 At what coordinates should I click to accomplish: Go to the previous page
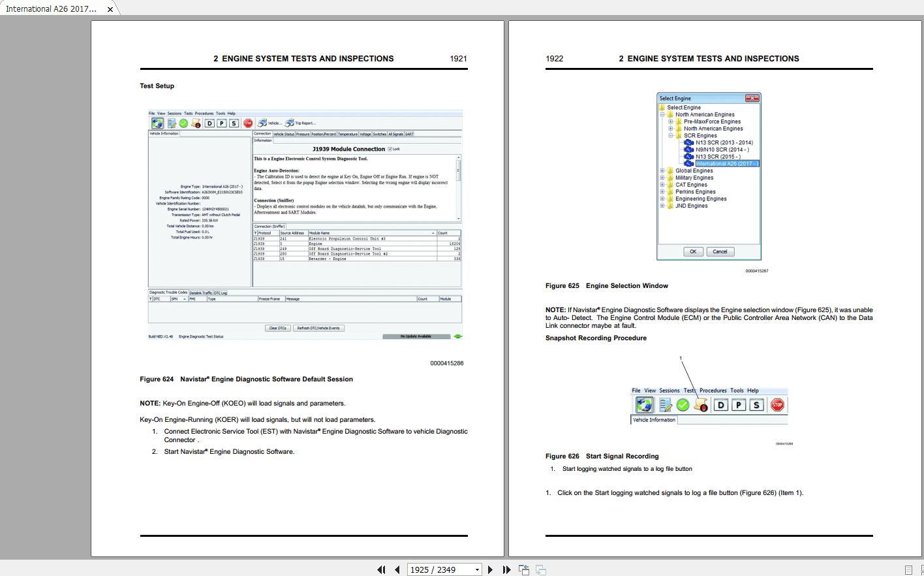point(397,569)
